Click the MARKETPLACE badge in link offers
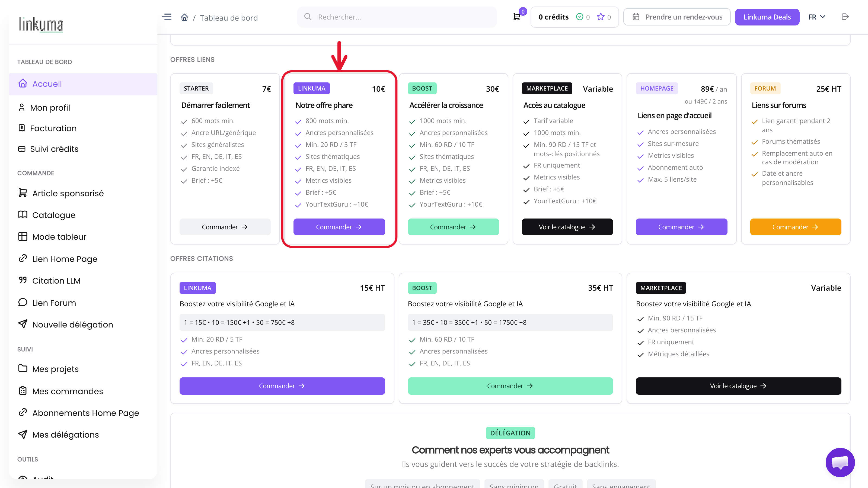This screenshot has width=868, height=488. click(547, 89)
